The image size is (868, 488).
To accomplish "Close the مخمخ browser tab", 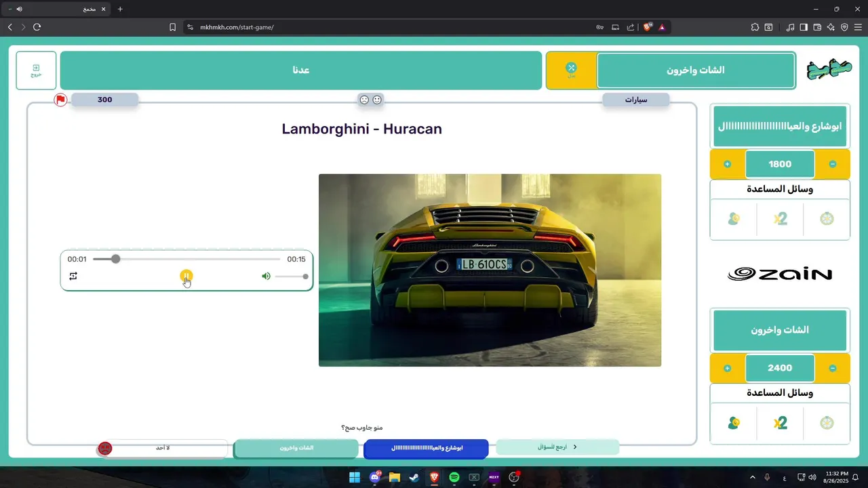I will (104, 9).
